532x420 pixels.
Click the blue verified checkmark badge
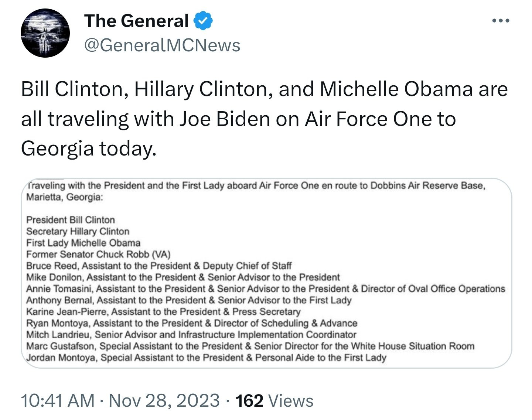[203, 21]
